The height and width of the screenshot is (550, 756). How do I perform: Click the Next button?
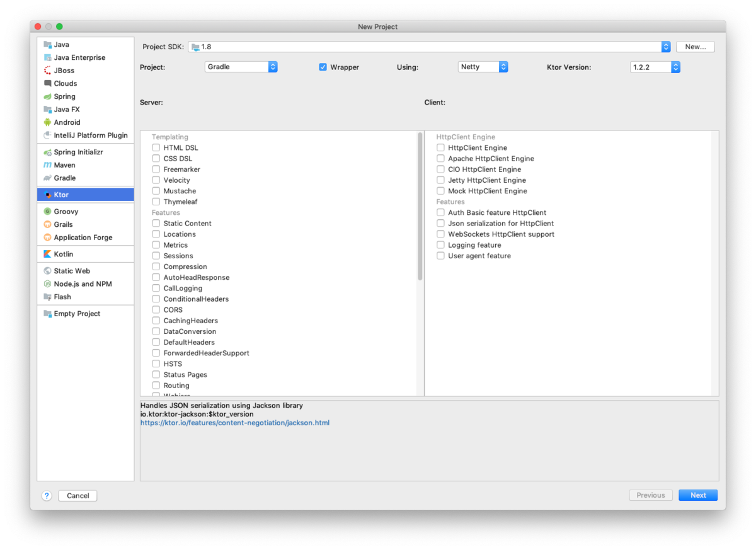(698, 495)
